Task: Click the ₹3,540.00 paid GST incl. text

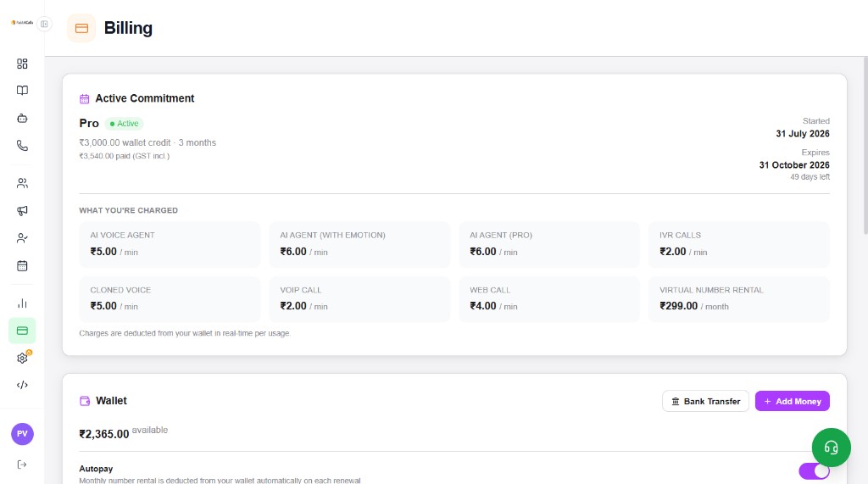Action: click(125, 156)
